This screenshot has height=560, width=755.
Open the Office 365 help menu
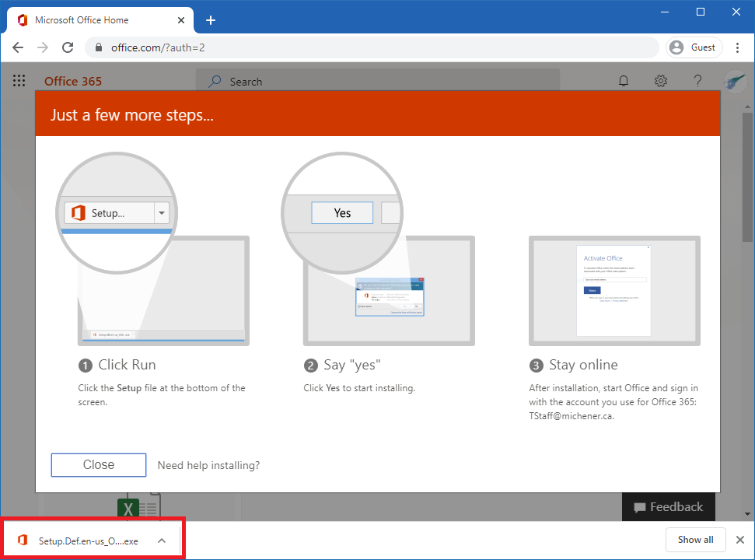697,81
